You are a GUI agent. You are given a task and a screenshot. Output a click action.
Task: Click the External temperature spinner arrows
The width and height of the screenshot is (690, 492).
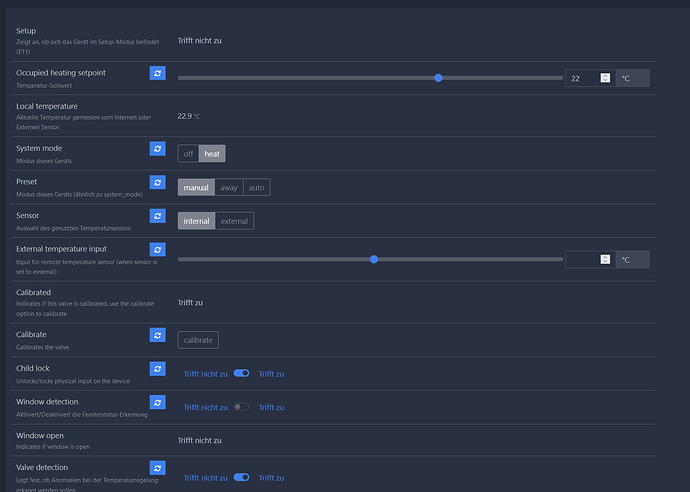(x=606, y=259)
